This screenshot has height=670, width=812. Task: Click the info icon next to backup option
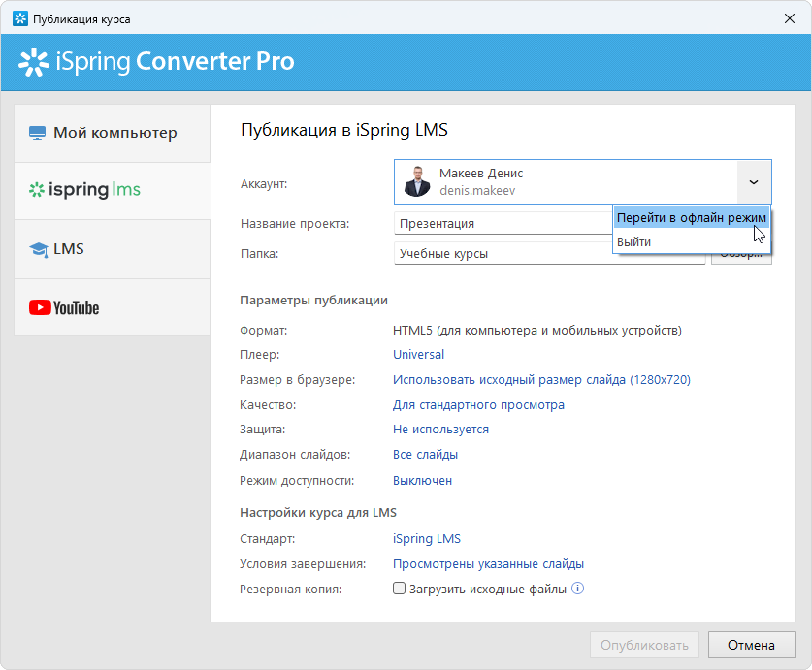578,589
